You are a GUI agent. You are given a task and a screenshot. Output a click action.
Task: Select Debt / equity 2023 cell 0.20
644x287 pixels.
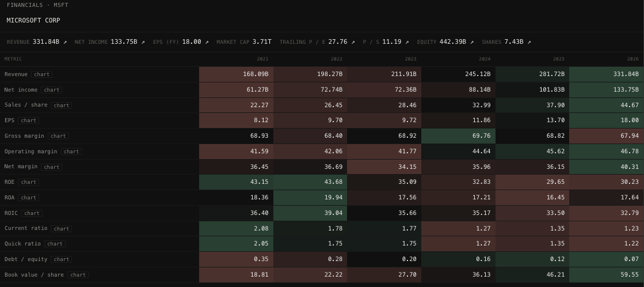(x=384, y=259)
